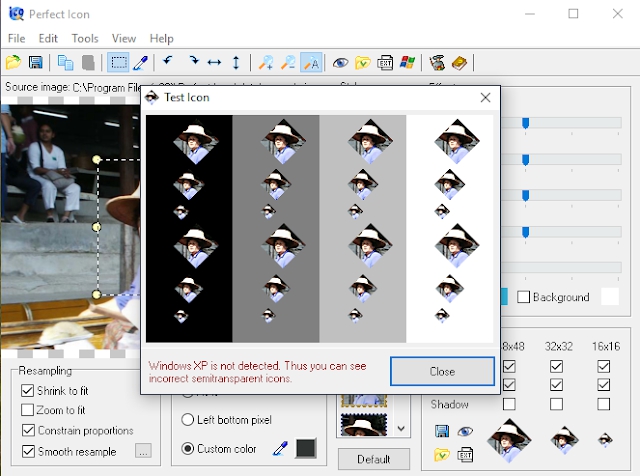Open the Edit menu
Screen dimensions: 640x476
click(x=48, y=38)
